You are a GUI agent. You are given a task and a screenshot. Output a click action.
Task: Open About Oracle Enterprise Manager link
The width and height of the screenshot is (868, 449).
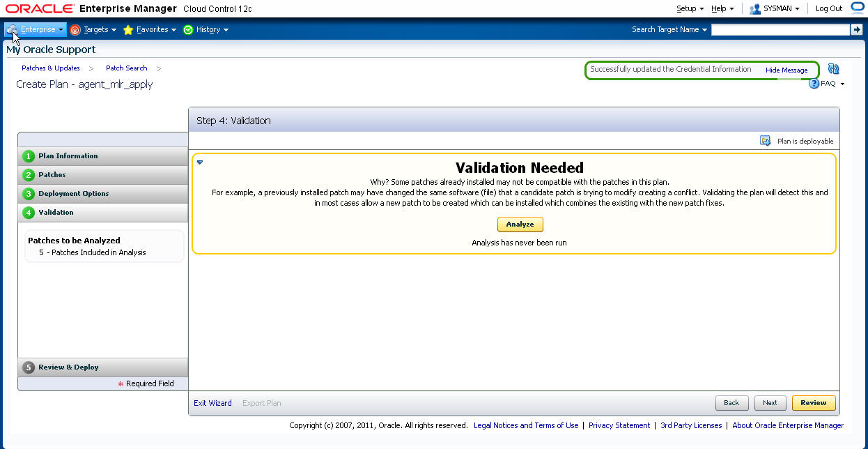(x=788, y=425)
